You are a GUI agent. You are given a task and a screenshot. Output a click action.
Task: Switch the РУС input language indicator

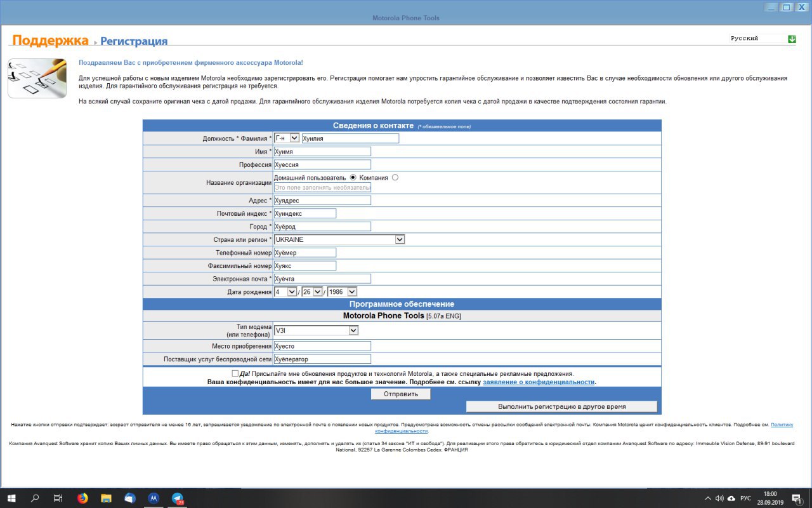coord(746,498)
